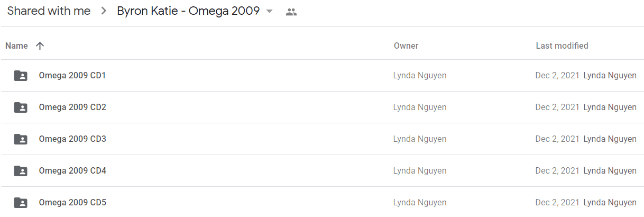Image resolution: width=644 pixels, height=217 pixels.
Task: Expand breadcrumb chevron after Shared with me
Action: pyautogui.click(x=104, y=11)
